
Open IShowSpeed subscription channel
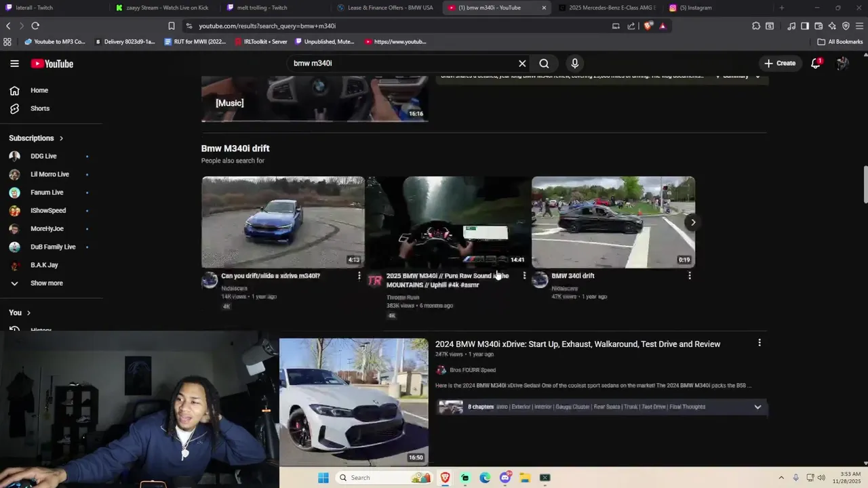pos(49,210)
